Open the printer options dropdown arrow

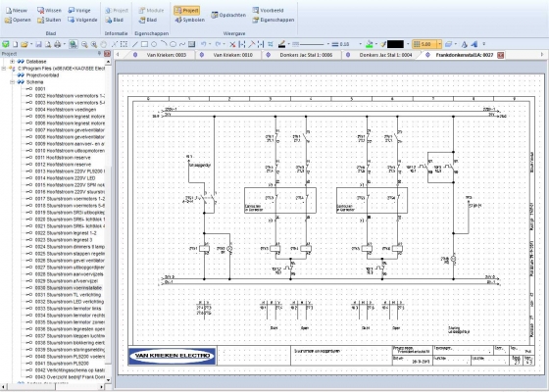(64, 44)
